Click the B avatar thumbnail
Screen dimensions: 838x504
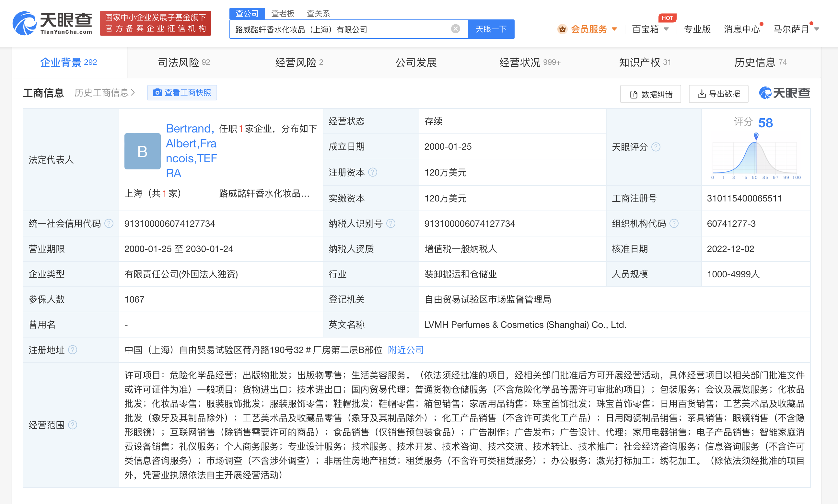(x=142, y=151)
